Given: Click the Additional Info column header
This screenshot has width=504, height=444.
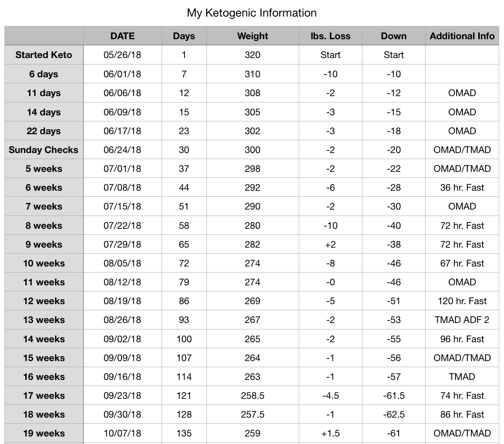Looking at the screenshot, I should pos(462,36).
